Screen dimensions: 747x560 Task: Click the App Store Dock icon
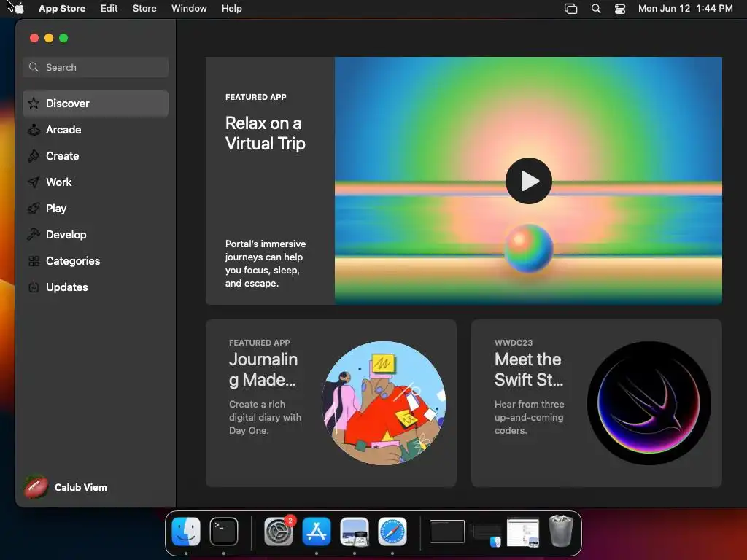click(317, 532)
